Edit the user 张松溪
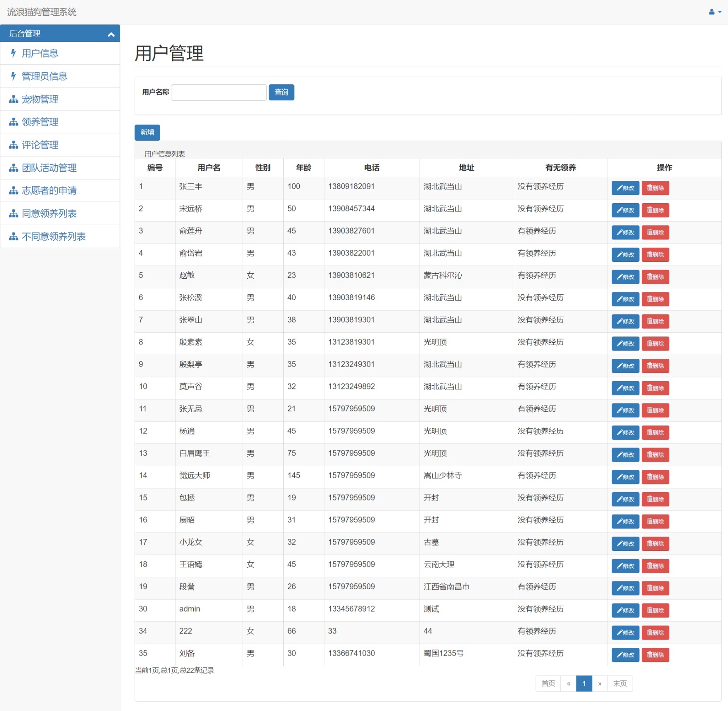728x711 pixels. click(x=625, y=299)
